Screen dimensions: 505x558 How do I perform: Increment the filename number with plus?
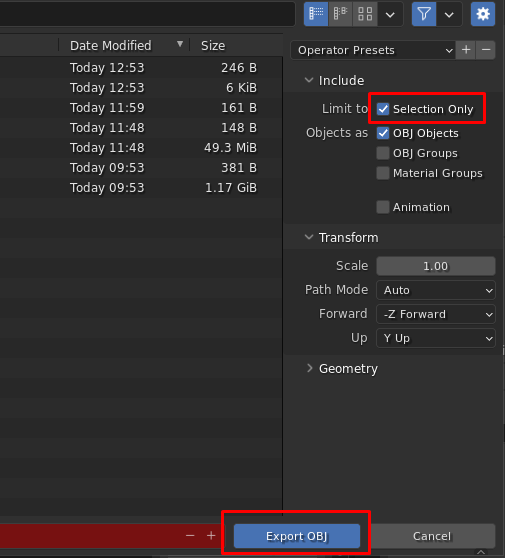point(211,536)
